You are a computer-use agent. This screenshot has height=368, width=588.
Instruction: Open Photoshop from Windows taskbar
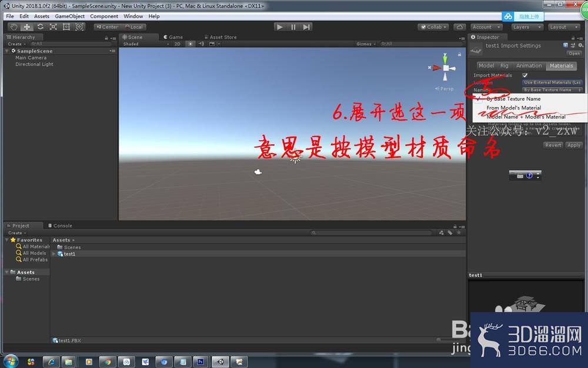pyautogui.click(x=201, y=362)
